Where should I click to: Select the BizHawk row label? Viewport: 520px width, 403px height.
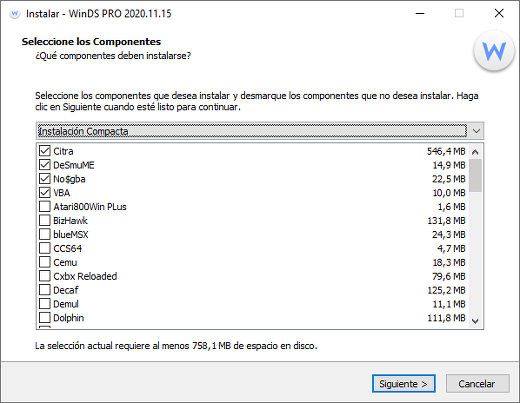pos(70,221)
